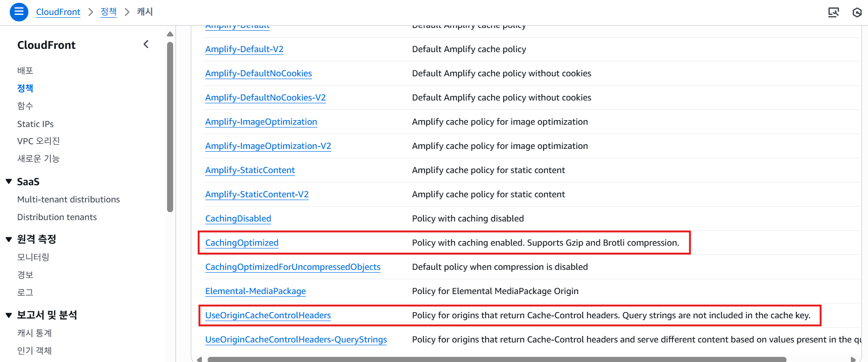Collapse the 원격 측정 section
This screenshot has width=868, height=362.
tap(8, 239)
